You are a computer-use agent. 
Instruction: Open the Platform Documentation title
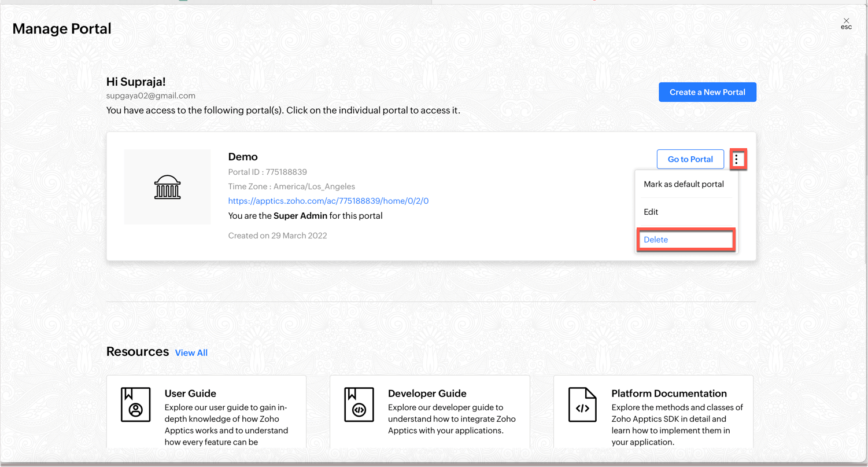click(x=668, y=394)
